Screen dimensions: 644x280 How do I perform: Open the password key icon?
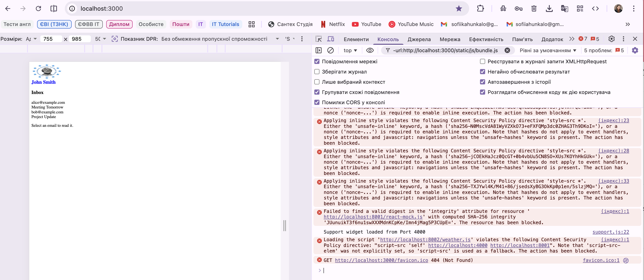[x=518, y=9]
